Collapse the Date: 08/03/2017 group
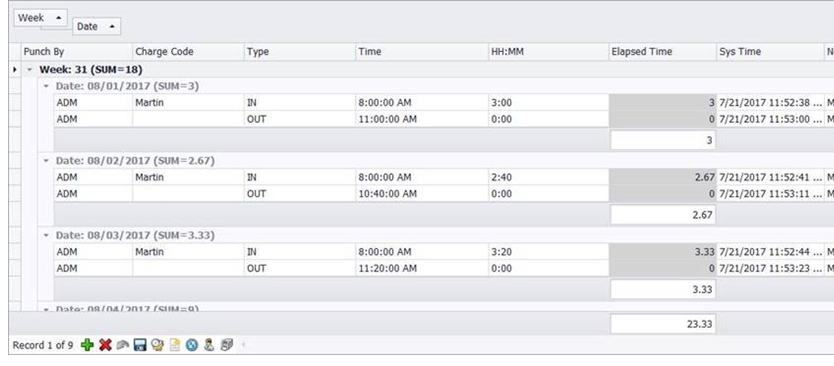This screenshot has width=834, height=366. (46, 235)
